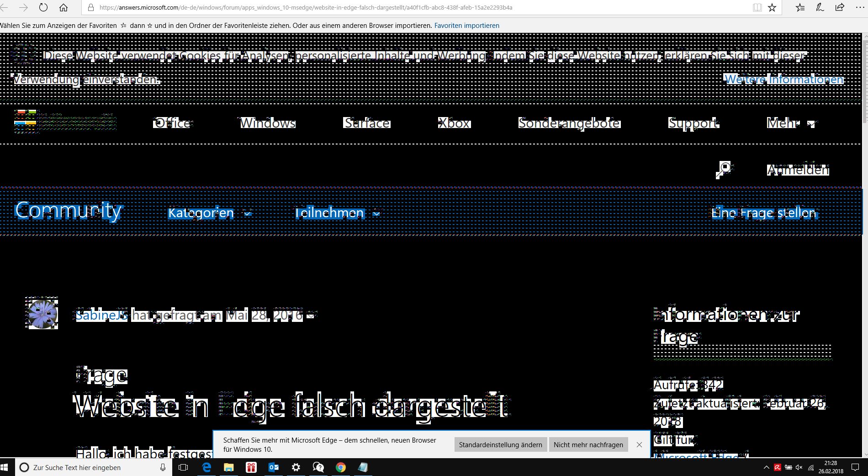The width and height of the screenshot is (868, 476).
Task: Click the padlock site security icon
Action: click(90, 7)
